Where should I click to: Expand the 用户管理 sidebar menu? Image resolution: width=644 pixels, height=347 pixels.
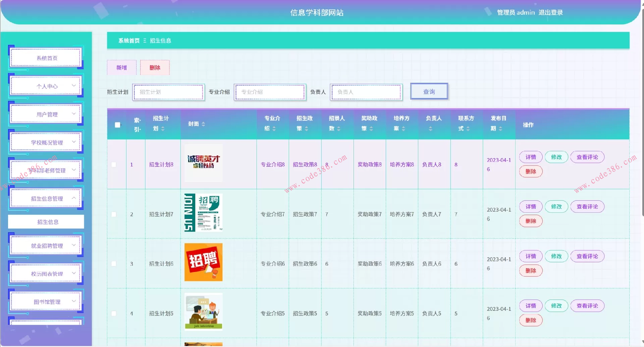pos(47,114)
